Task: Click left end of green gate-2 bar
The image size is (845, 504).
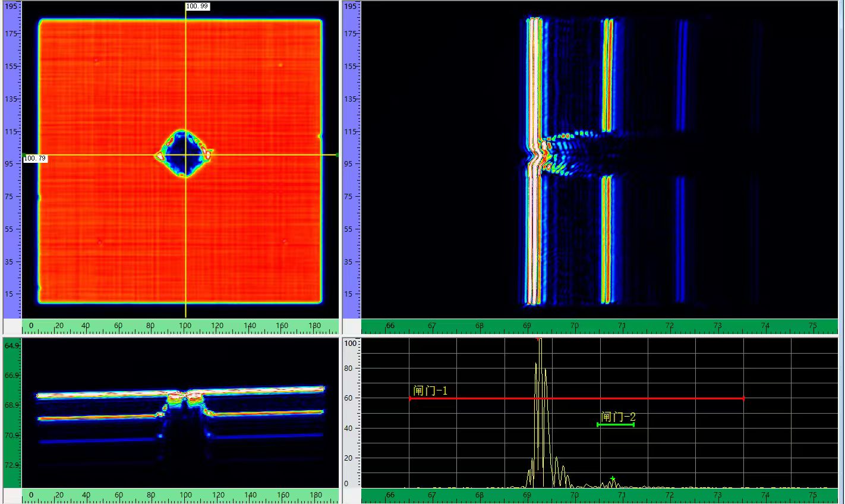Action: 598,424
